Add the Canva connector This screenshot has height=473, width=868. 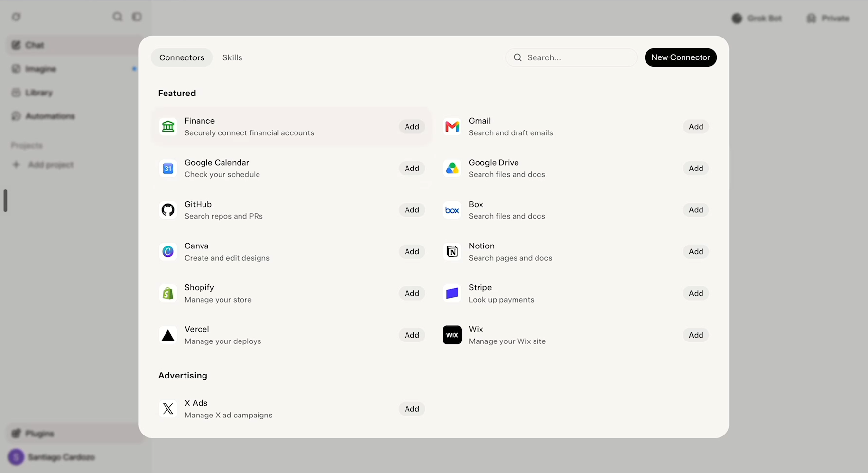click(412, 252)
